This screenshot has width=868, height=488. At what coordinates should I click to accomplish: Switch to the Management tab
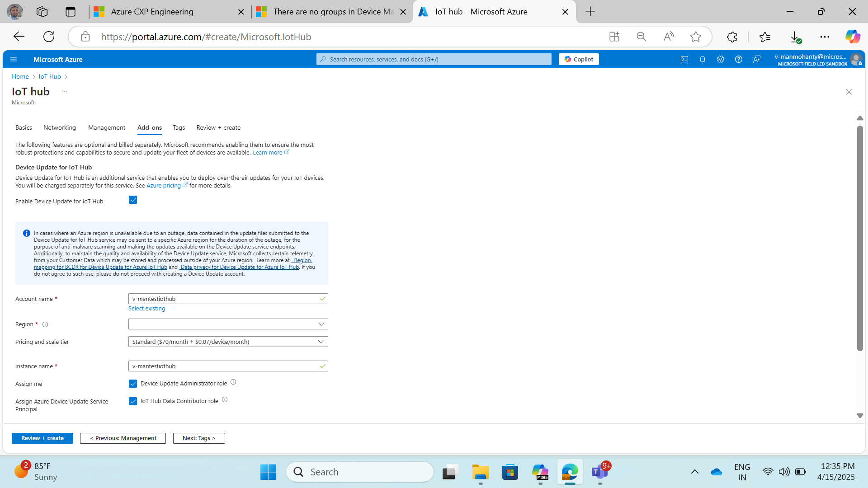click(107, 127)
